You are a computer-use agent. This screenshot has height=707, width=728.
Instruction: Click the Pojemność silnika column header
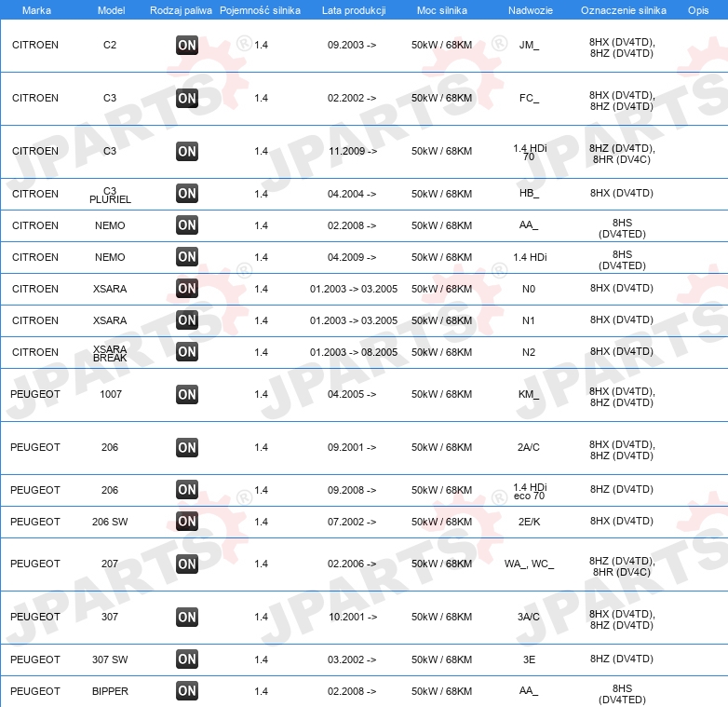[260, 10]
